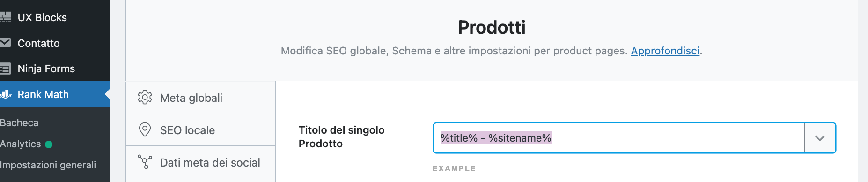Open the Analytics submenu item
Image resolution: width=868 pixels, height=182 pixels.
coord(20,144)
